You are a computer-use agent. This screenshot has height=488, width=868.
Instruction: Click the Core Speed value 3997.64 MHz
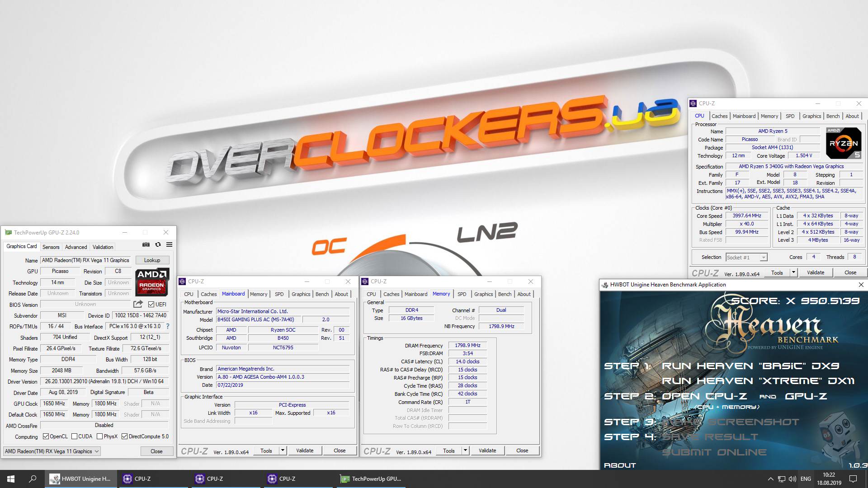pos(747,216)
